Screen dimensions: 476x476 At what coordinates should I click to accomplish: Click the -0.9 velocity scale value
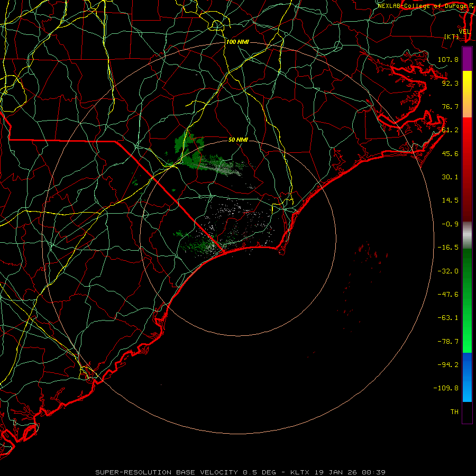click(450, 224)
